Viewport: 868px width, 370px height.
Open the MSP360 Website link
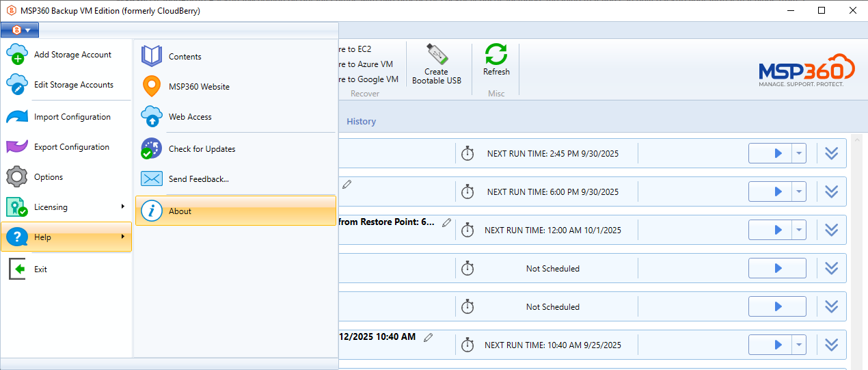198,87
